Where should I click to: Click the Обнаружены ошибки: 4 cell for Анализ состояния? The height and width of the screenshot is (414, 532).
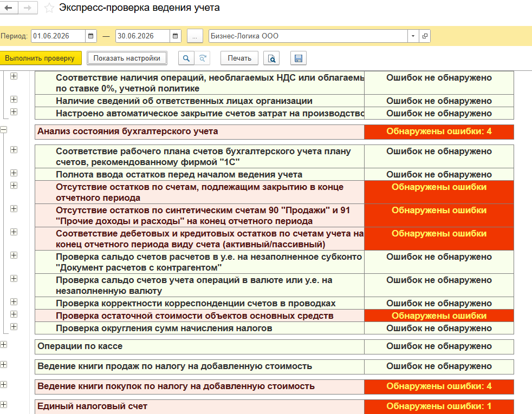(x=439, y=132)
